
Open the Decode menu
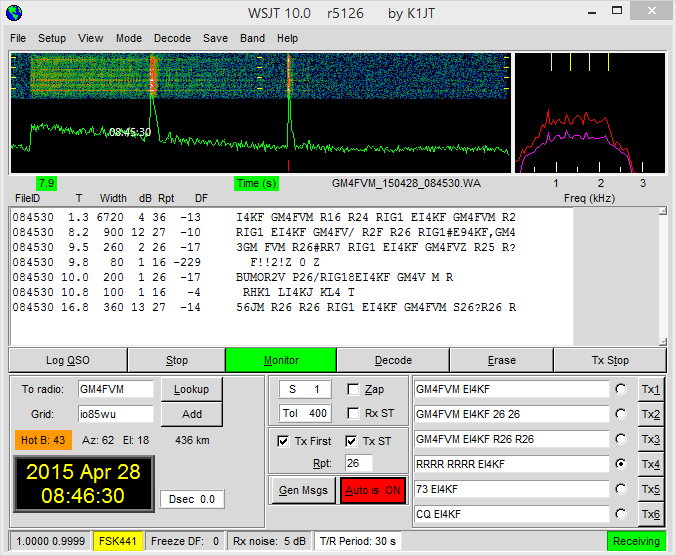[172, 38]
